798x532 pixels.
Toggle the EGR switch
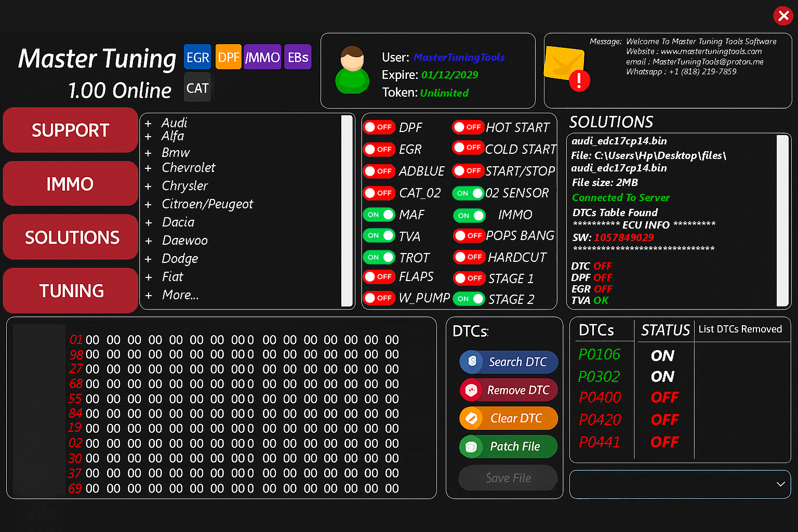pyautogui.click(x=379, y=150)
